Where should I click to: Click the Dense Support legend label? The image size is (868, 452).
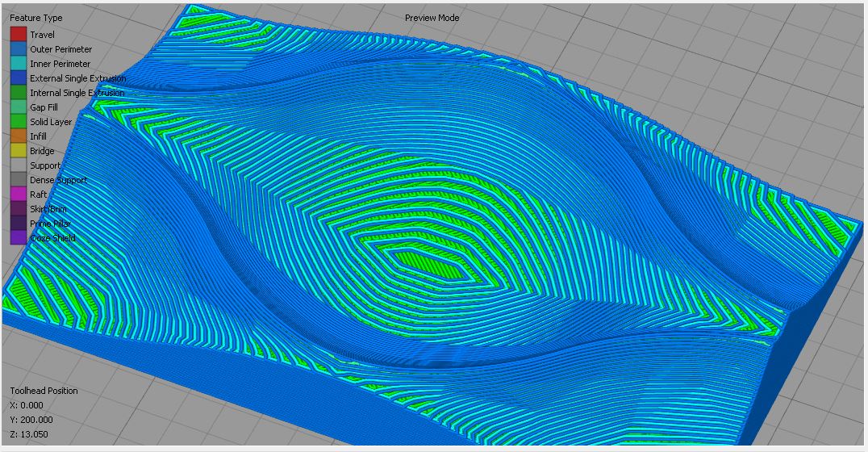click(59, 180)
